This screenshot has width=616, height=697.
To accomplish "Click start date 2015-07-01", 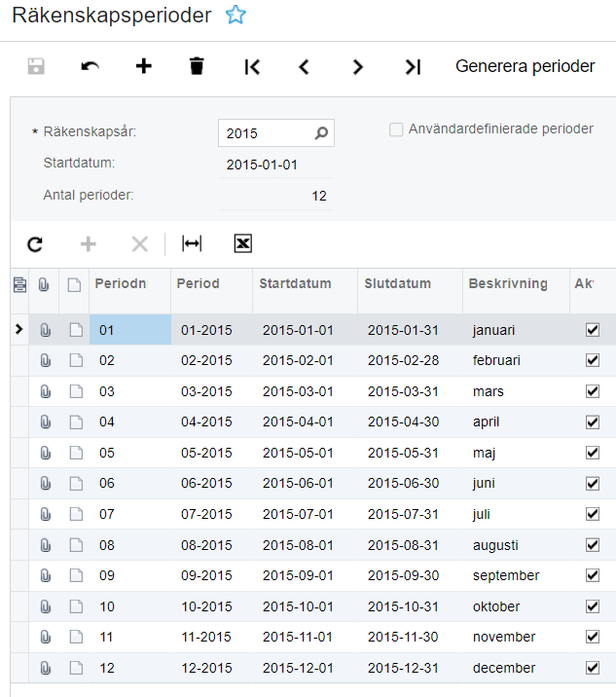I will tap(305, 514).
